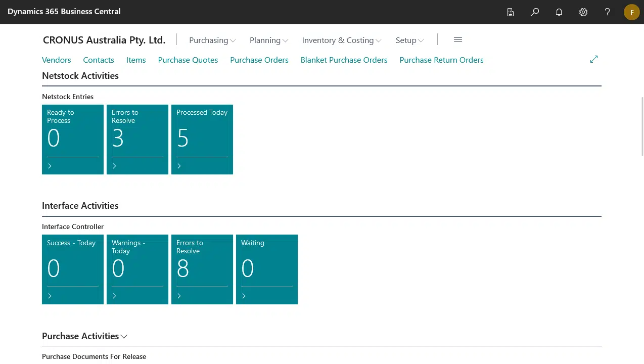Image resolution: width=644 pixels, height=364 pixels.
Task: Click Dynamics 365 Business Central title
Action: [64, 11]
